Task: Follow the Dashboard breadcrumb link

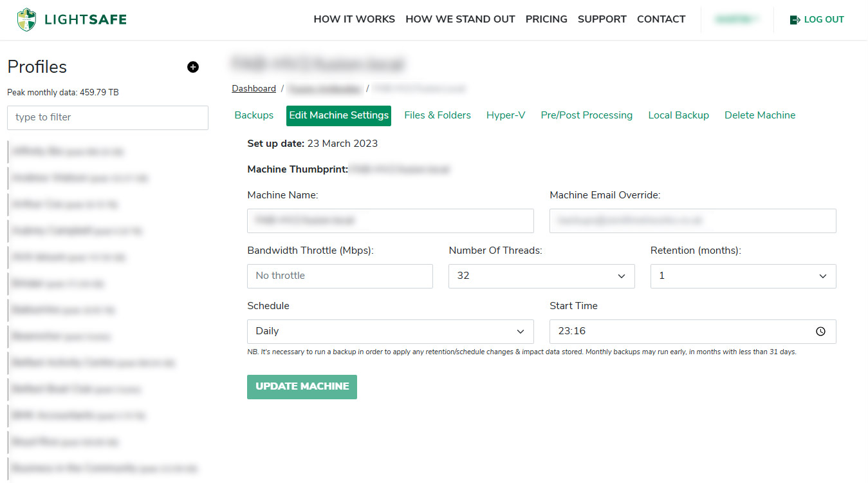Action: [254, 89]
